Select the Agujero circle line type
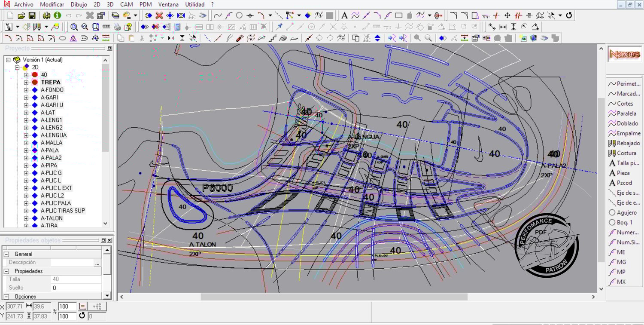Viewport: 644px width, 325px height. pos(623,212)
